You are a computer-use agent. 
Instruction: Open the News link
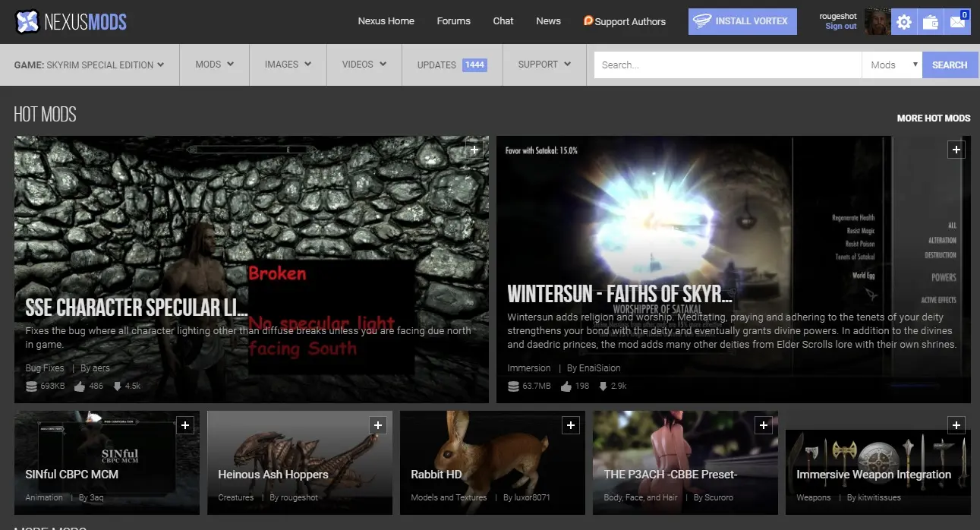548,21
